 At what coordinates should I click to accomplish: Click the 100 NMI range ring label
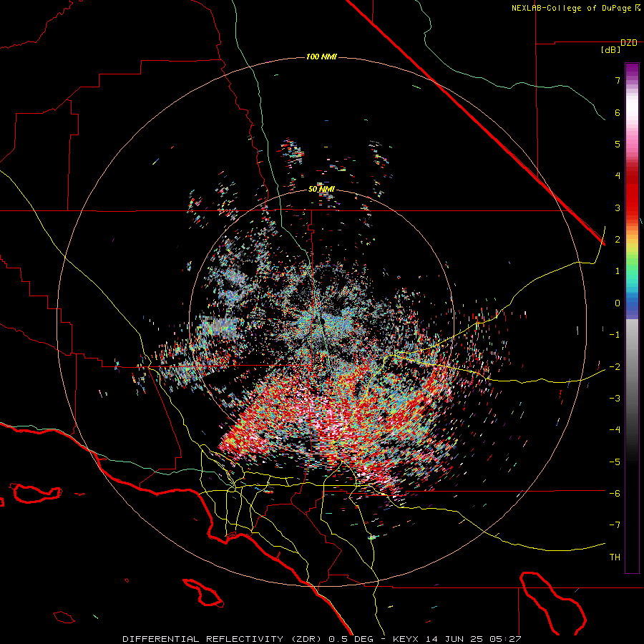[x=321, y=57]
